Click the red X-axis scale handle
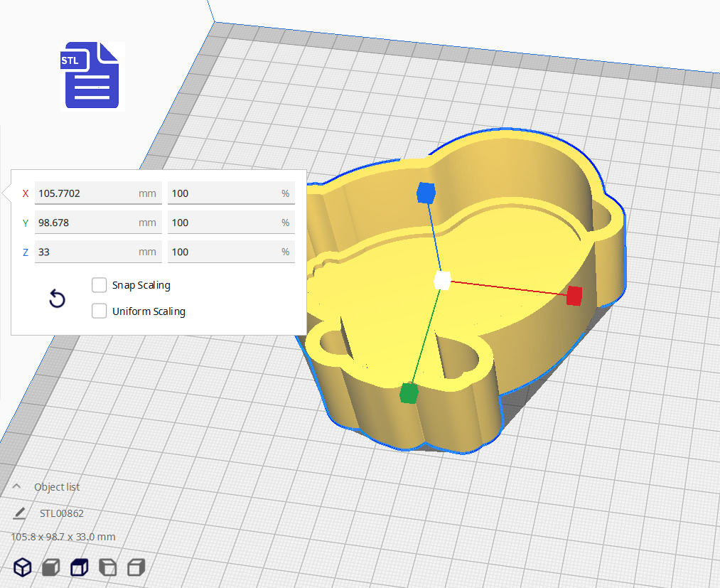Screen dimensions: 720x588 point(574,295)
